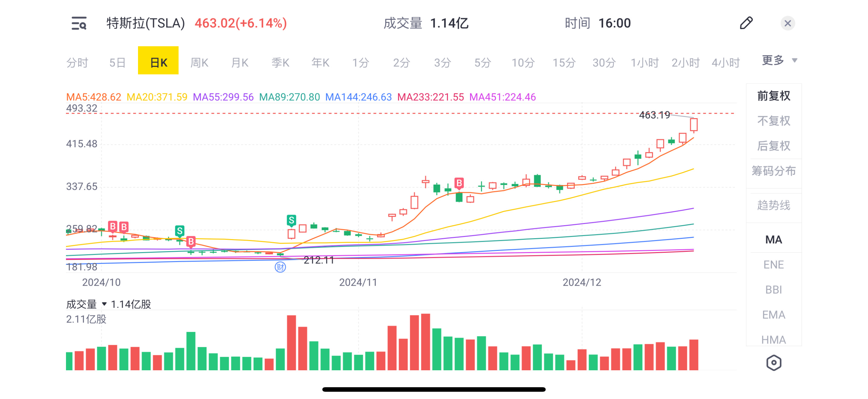Open the stock search list icon
Viewport: 868px width, 399px height.
(79, 23)
